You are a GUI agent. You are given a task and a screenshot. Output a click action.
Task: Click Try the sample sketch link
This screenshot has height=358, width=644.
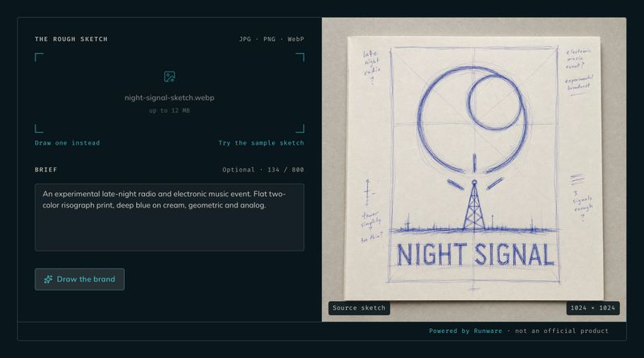click(x=261, y=143)
